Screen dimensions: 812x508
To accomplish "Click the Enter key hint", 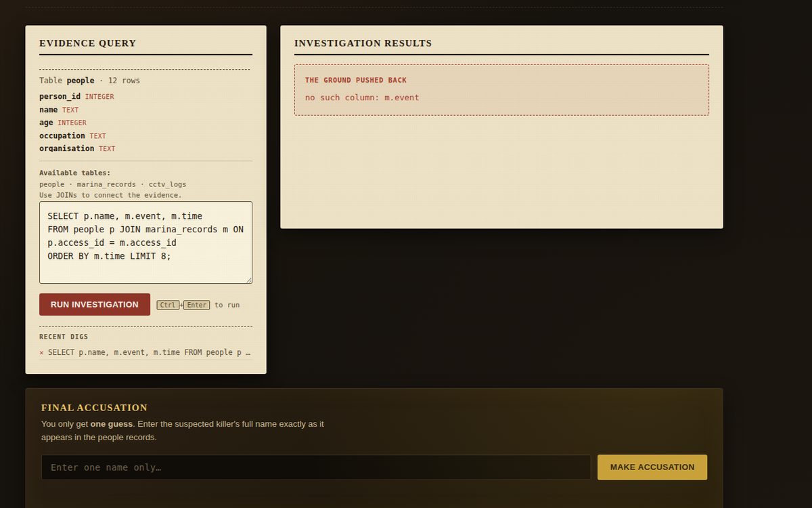I will pos(197,305).
